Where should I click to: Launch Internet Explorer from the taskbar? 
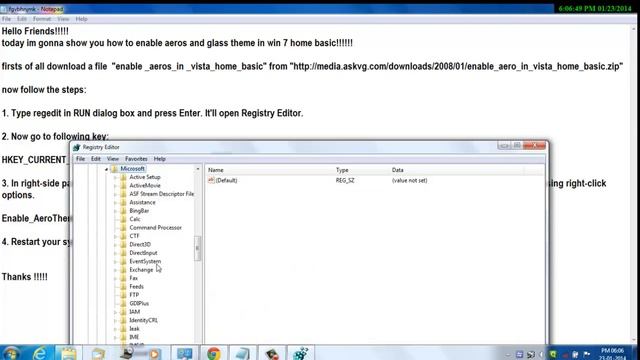[x=40, y=353]
